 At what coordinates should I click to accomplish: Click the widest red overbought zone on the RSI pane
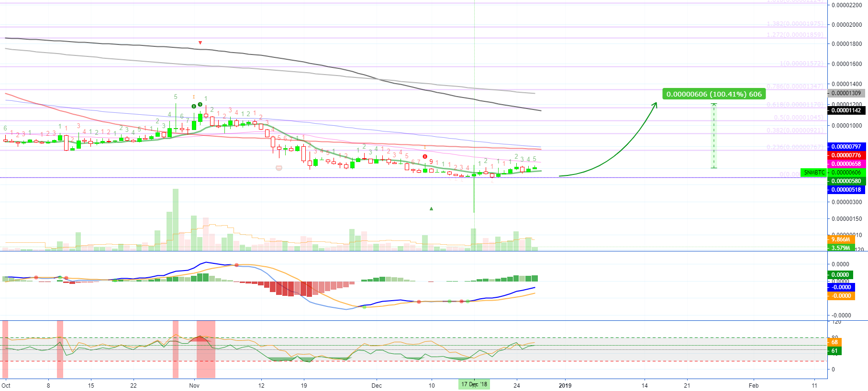pos(206,349)
